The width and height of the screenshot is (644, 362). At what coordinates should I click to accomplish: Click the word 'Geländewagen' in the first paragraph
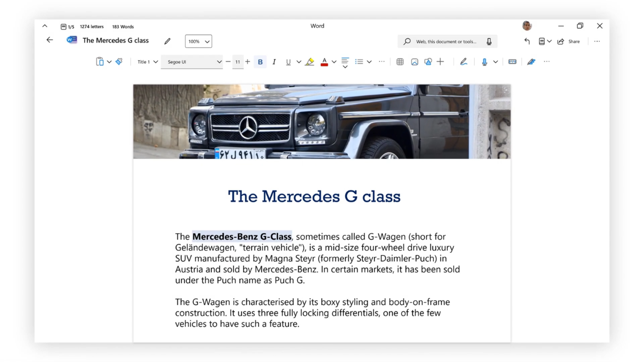205,248
